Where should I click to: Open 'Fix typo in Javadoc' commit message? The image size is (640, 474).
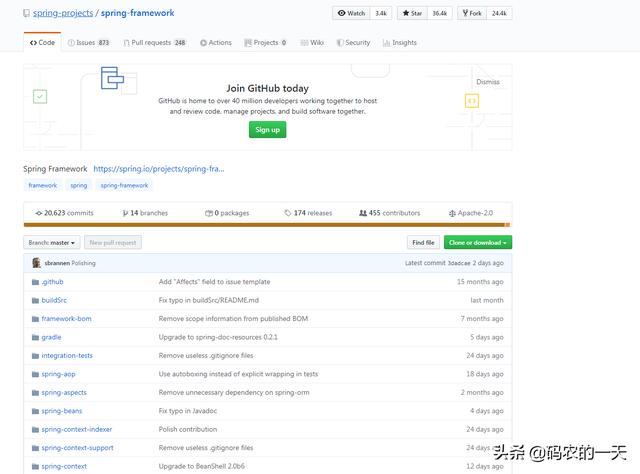click(188, 411)
